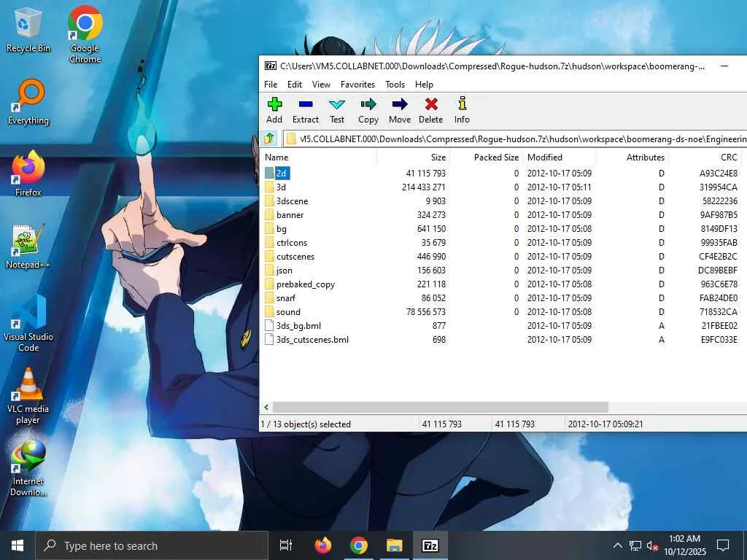Run the Test archive tool
The height and width of the screenshot is (560, 747).
[337, 111]
